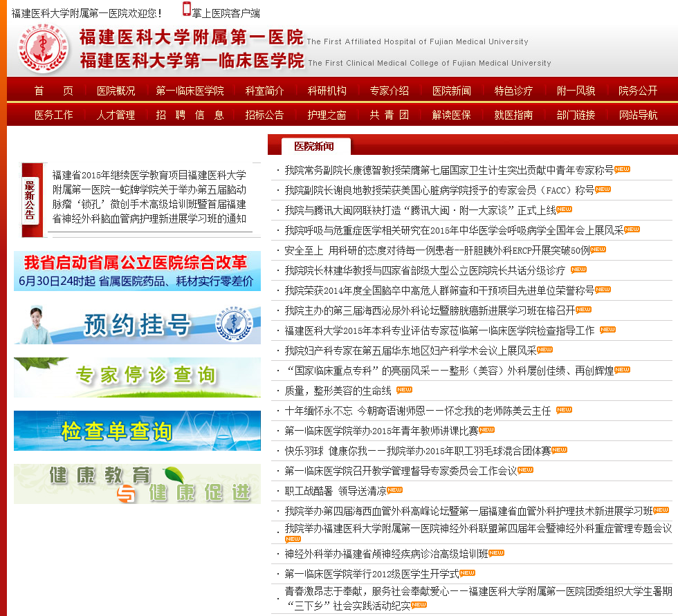The image size is (678, 616).
Task: Select 医务工作 in the second nav row
Action: [54, 115]
